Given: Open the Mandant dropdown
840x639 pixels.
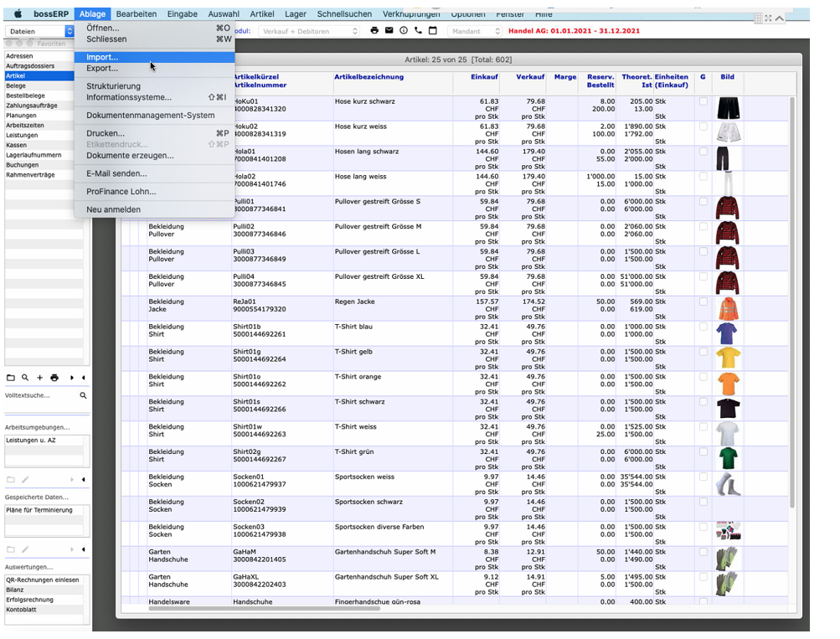Looking at the screenshot, I should tap(475, 31).
